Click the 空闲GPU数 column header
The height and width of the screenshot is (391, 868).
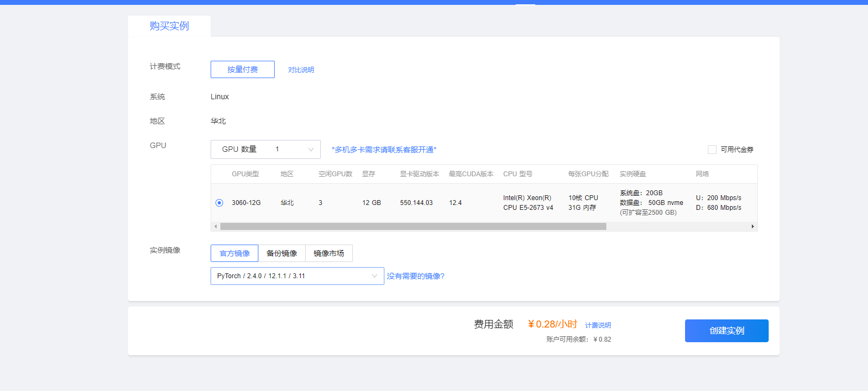[x=335, y=174]
